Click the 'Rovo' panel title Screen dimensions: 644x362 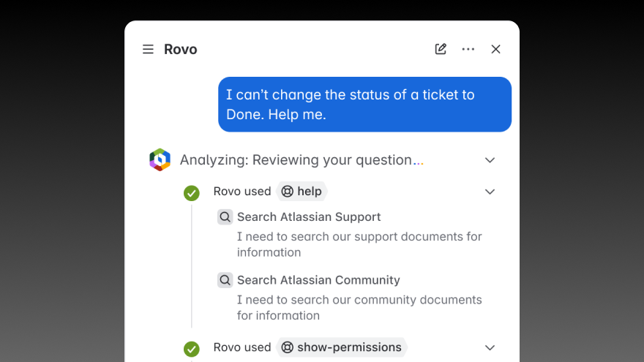(181, 49)
